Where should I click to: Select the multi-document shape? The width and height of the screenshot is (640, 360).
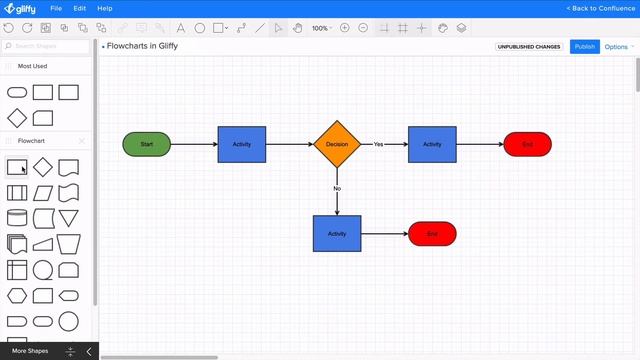[x=17, y=244]
